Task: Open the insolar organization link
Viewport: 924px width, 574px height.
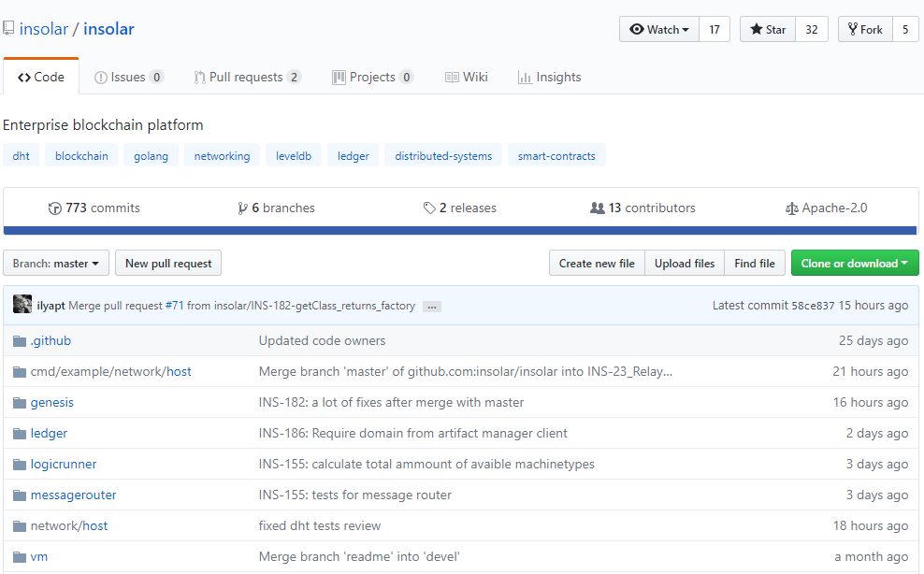Action: tap(44, 29)
